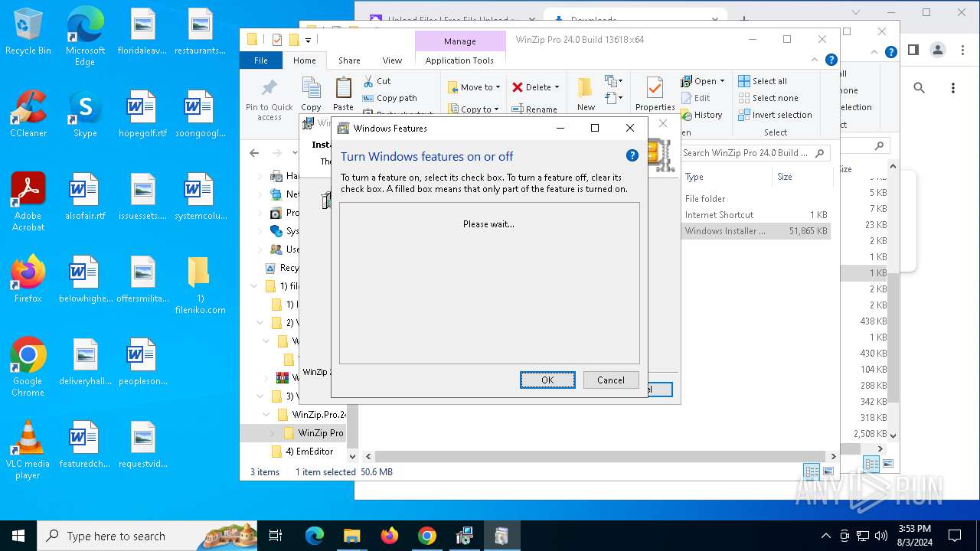Open the Properties icon in ribbon

click(x=655, y=88)
